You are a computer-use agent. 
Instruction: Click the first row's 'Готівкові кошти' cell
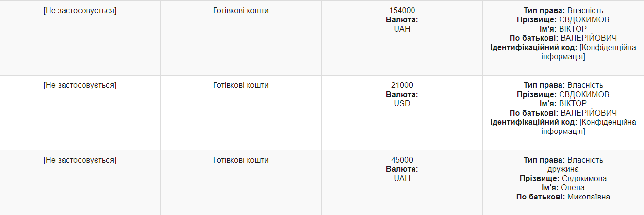241,11
